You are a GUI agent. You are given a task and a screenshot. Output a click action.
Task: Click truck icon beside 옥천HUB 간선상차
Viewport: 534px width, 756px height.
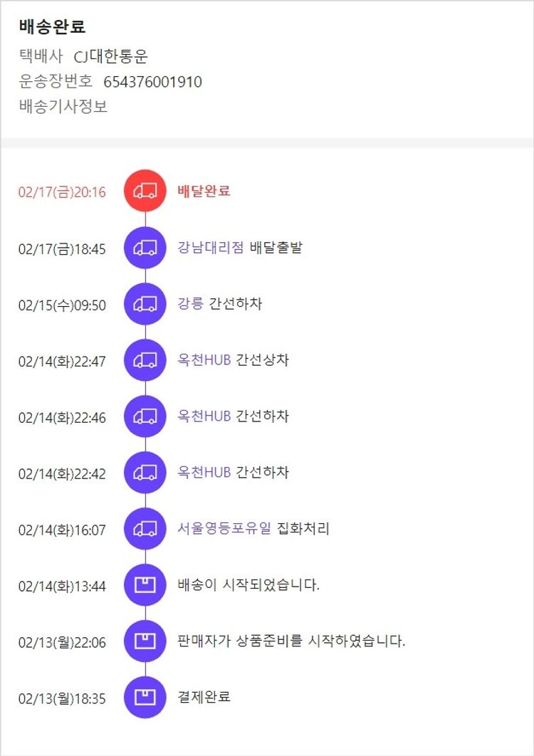coord(145,360)
